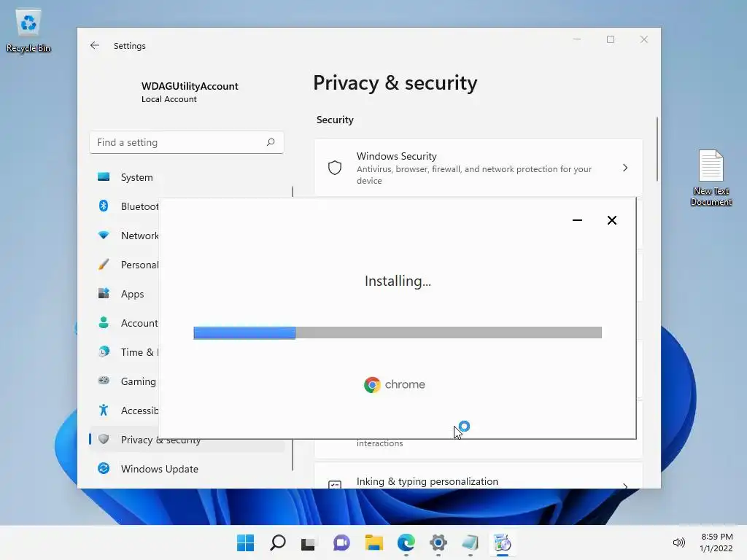Open the Chat app in taskbar

pyautogui.click(x=341, y=542)
